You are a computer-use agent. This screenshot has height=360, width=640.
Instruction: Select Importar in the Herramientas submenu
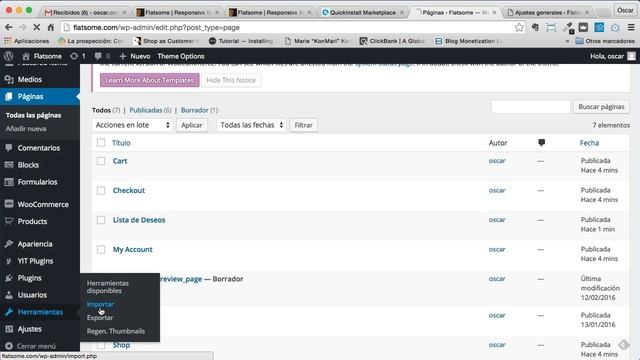[x=100, y=304]
